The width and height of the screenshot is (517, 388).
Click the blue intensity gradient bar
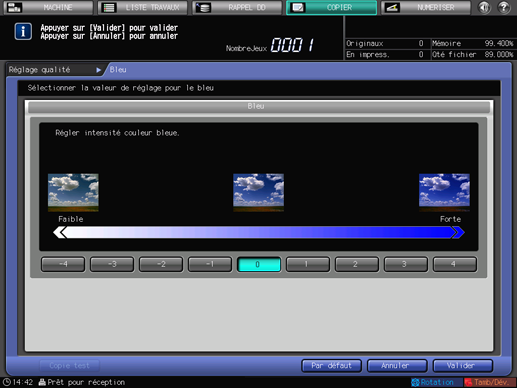(259, 232)
